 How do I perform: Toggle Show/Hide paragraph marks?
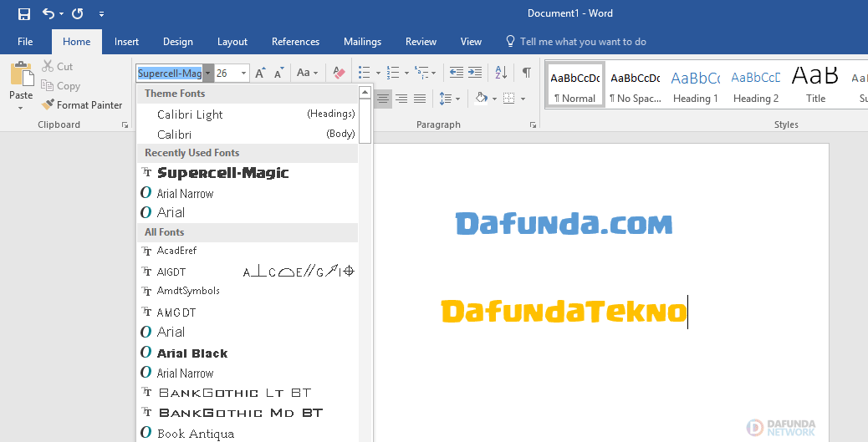click(x=526, y=73)
